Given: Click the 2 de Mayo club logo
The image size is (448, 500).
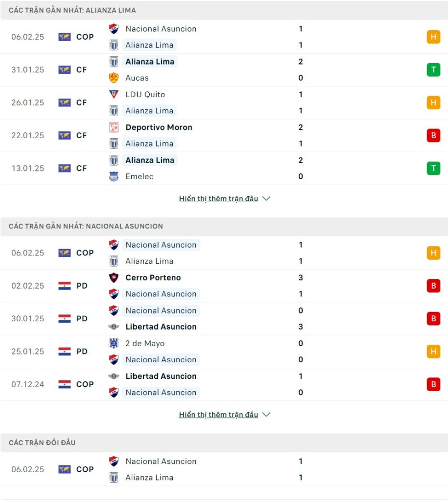Looking at the screenshot, I should coord(114,343).
